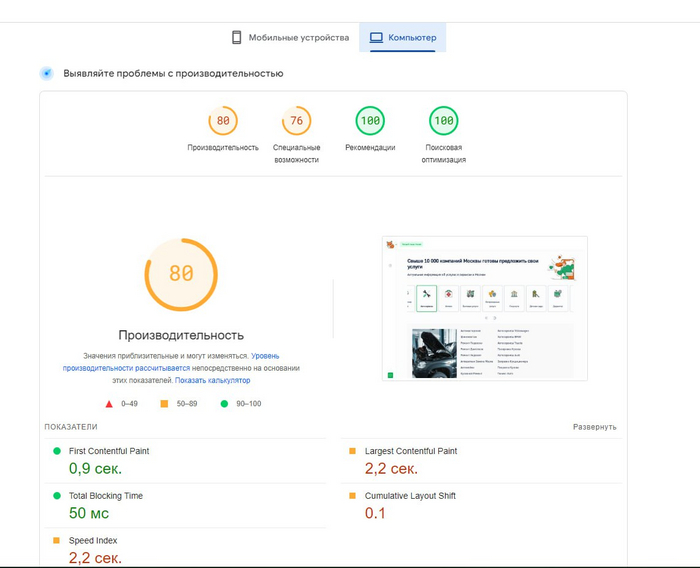Click the Поисковая оптимизация score gauge 100

(x=443, y=122)
